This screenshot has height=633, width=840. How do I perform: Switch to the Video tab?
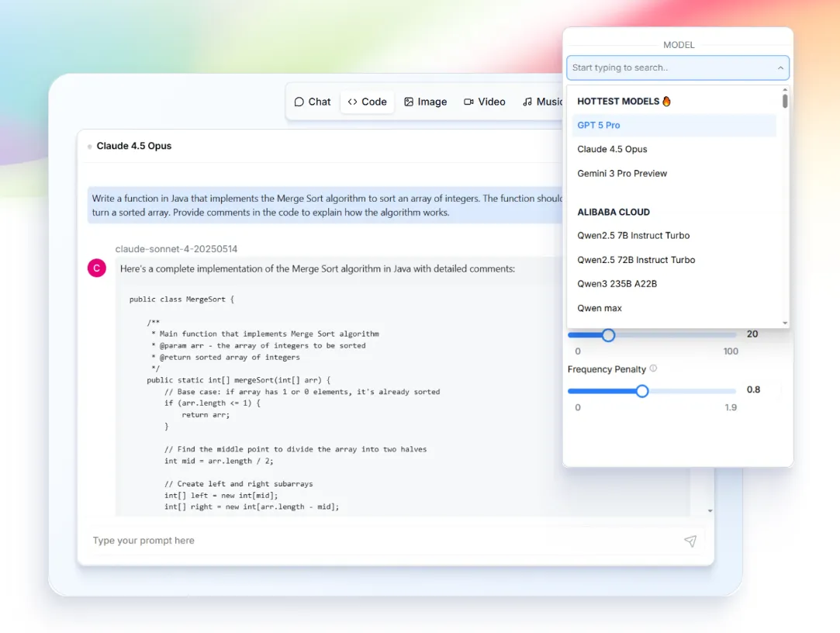coord(485,102)
